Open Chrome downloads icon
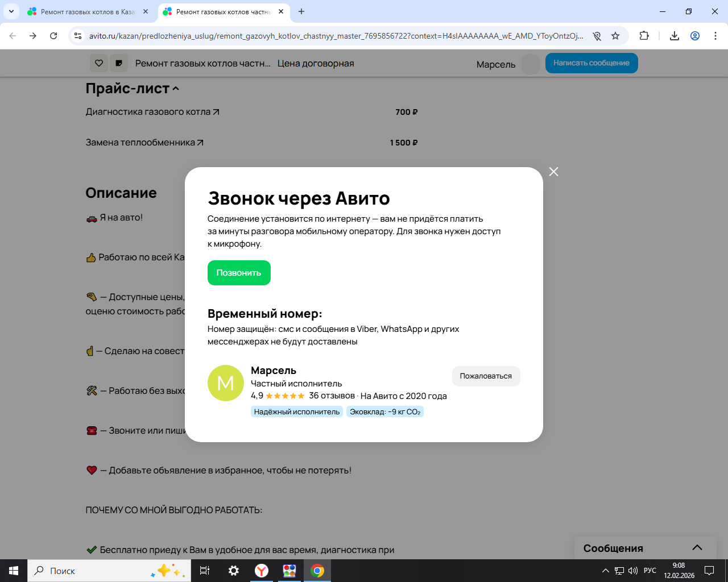Image resolution: width=728 pixels, height=582 pixels. click(675, 36)
